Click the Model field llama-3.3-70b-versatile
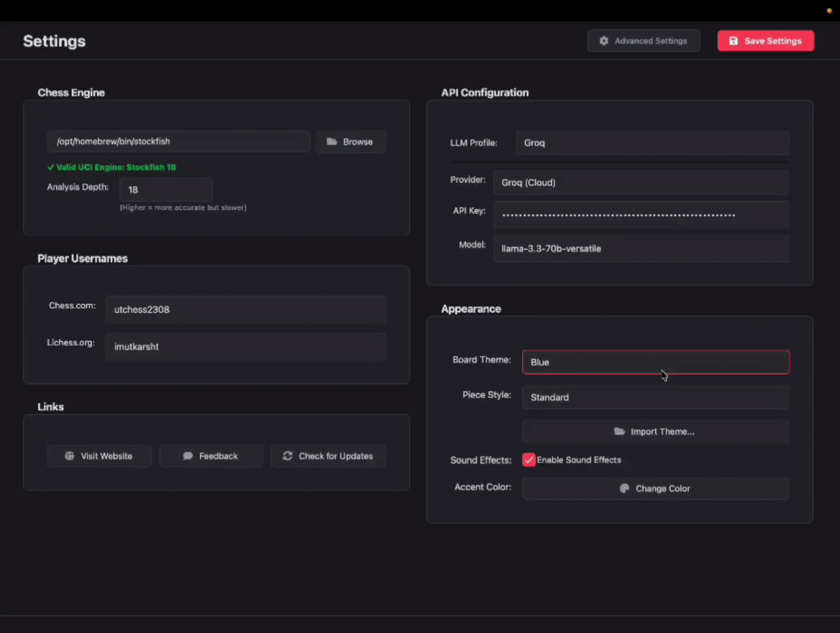Screen dimensions: 840x633 pos(641,249)
